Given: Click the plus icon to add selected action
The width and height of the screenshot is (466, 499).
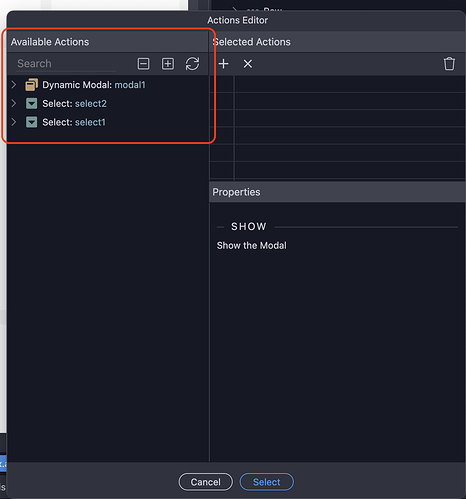Looking at the screenshot, I should coord(224,64).
